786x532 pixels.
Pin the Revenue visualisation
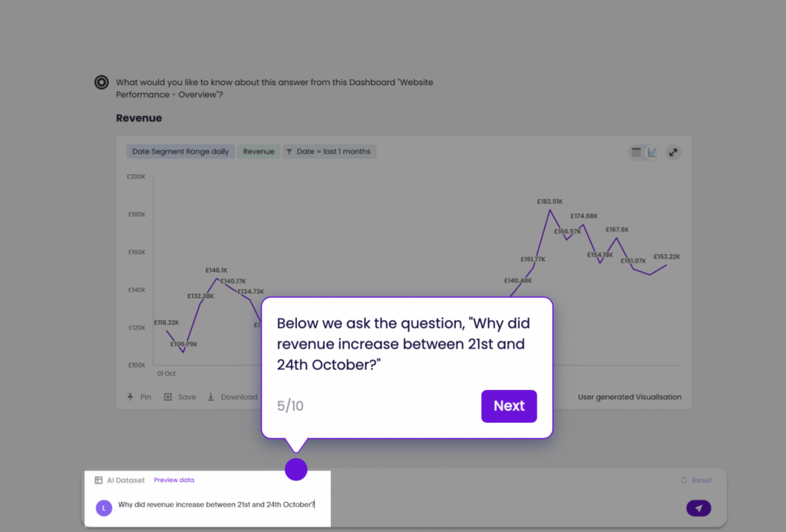(138, 397)
